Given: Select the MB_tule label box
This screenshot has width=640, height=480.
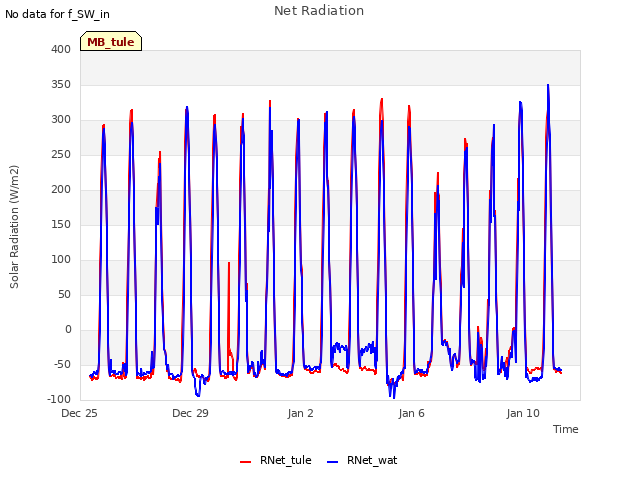Looking at the screenshot, I should [x=111, y=41].
